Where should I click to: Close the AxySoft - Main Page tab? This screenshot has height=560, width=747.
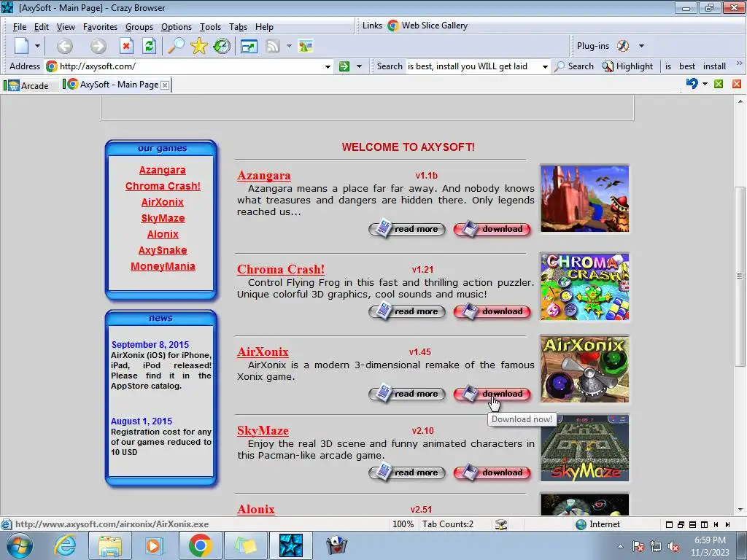[x=165, y=85]
